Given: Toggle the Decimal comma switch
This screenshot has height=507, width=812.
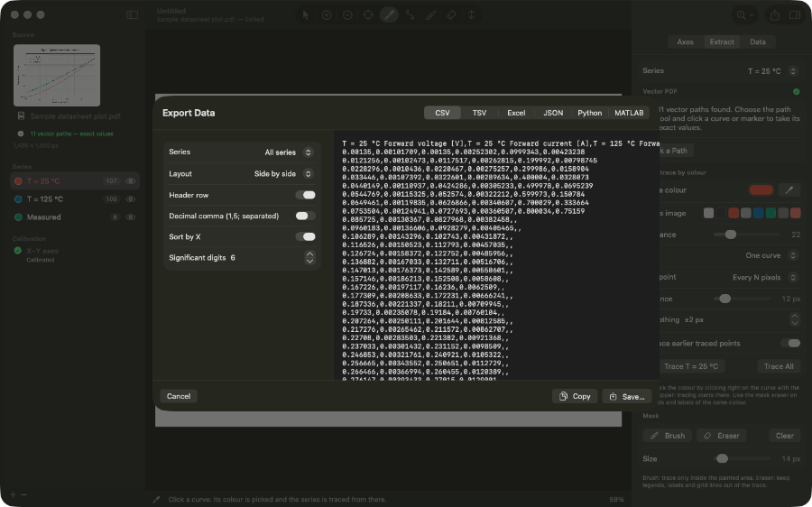Looking at the screenshot, I should coord(306,216).
